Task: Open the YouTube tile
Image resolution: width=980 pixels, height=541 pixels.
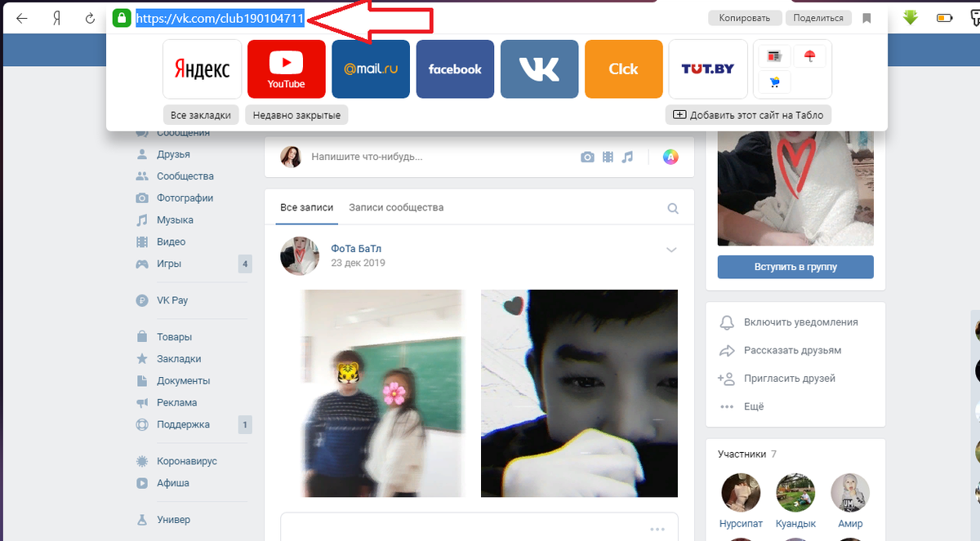Action: 286,69
